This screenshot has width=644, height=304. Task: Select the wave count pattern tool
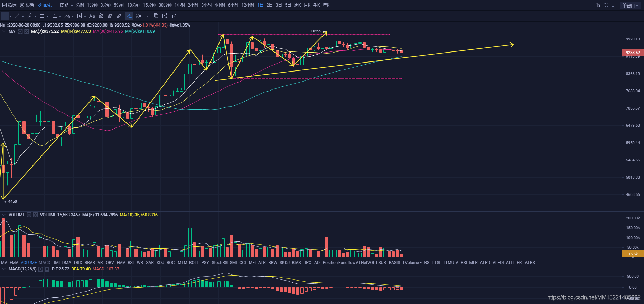pos(67,16)
